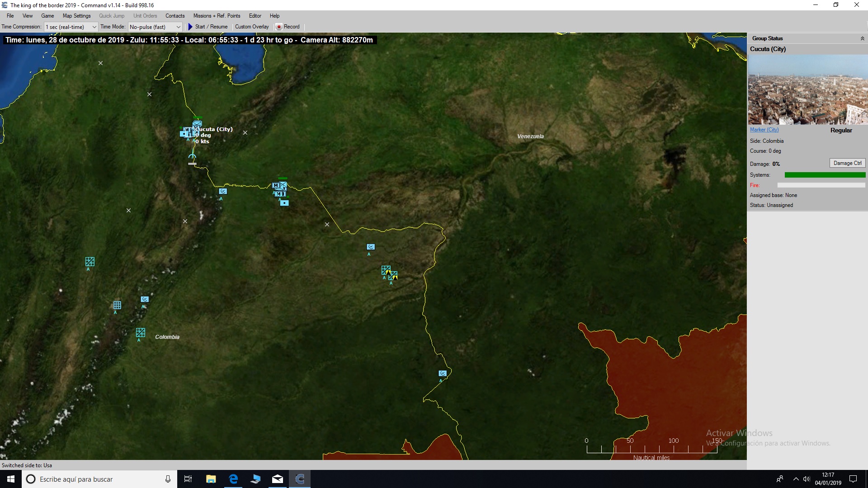Click the Command app icon in the taskbar

pyautogui.click(x=300, y=479)
